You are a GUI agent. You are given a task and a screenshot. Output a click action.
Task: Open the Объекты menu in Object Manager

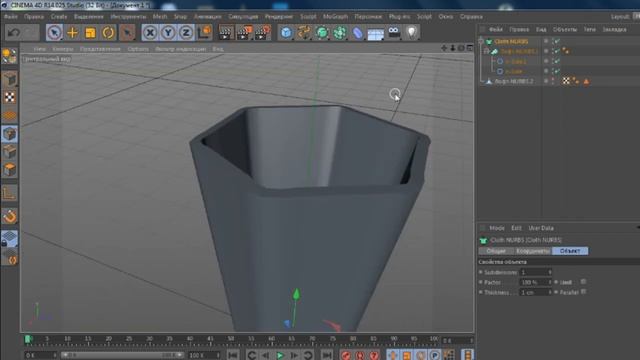point(565,29)
